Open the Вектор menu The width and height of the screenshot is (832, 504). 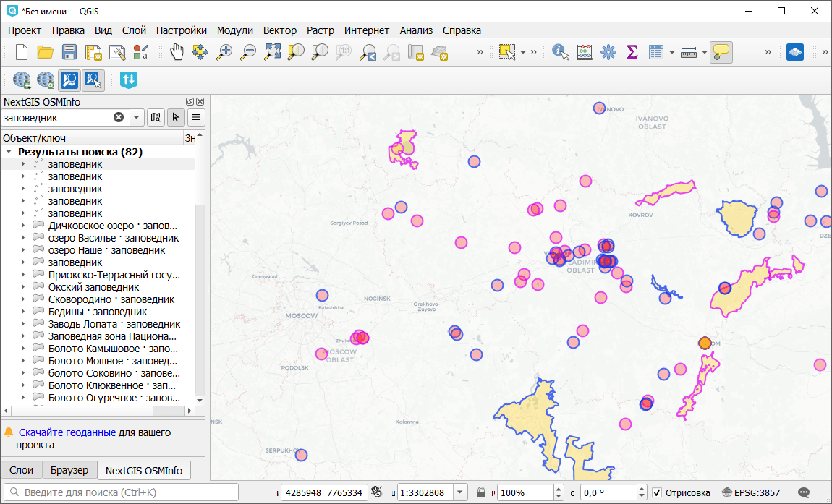(279, 30)
